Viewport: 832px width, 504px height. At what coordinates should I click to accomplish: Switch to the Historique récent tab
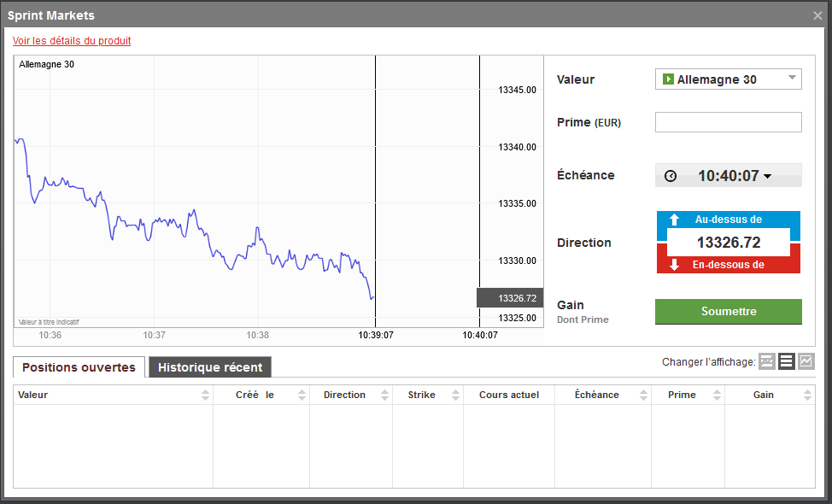pyautogui.click(x=210, y=367)
